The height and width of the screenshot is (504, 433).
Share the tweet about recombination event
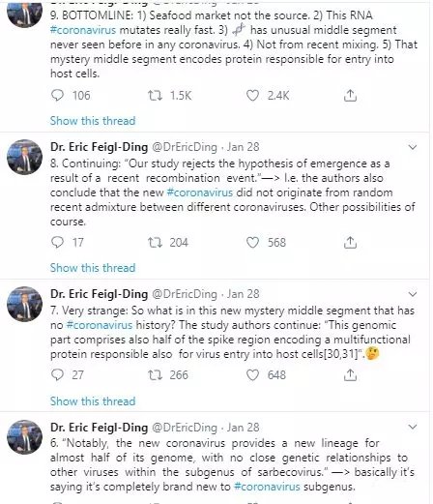[x=350, y=242]
